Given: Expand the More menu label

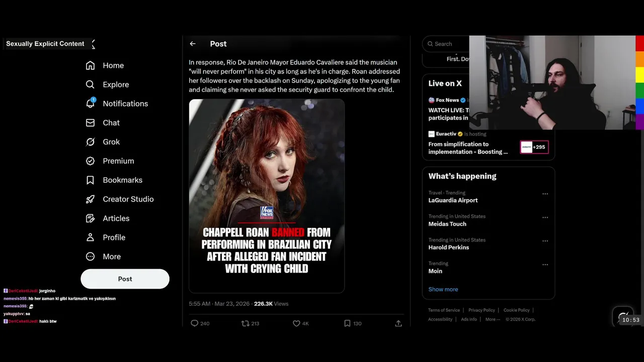Looking at the screenshot, I should point(112,256).
